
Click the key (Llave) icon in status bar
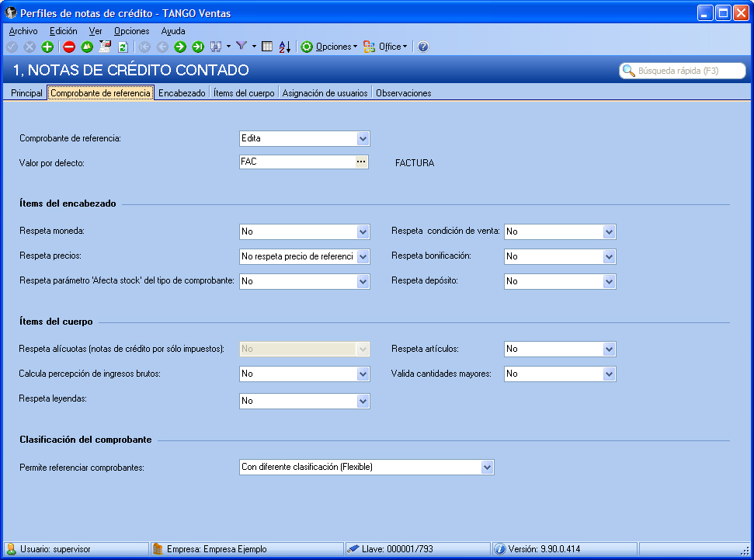[353, 549]
